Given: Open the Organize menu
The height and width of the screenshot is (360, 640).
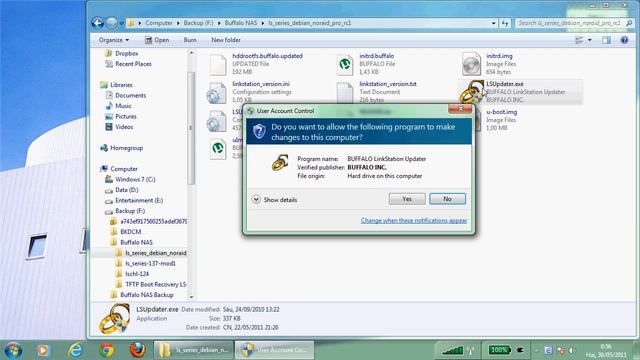Looking at the screenshot, I should [x=114, y=40].
